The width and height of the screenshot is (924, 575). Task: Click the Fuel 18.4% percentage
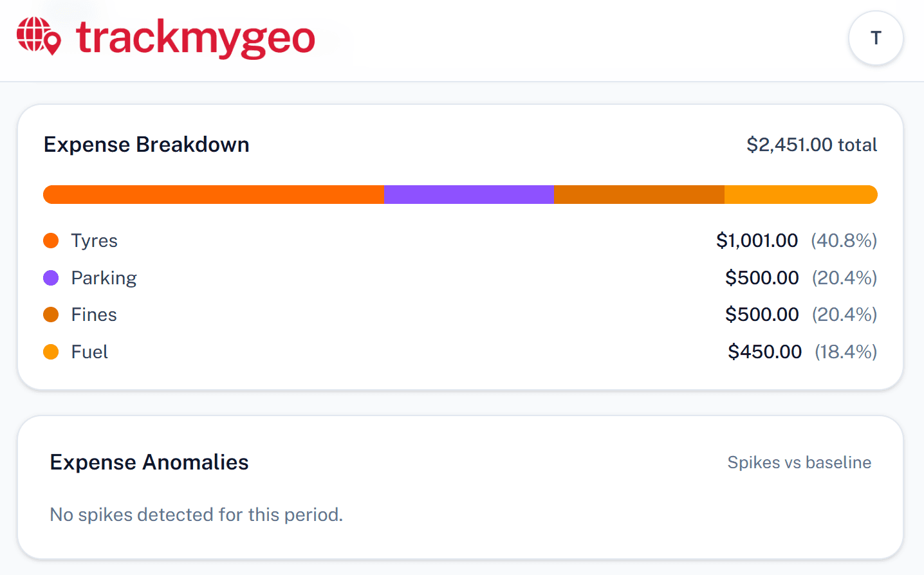(x=844, y=352)
